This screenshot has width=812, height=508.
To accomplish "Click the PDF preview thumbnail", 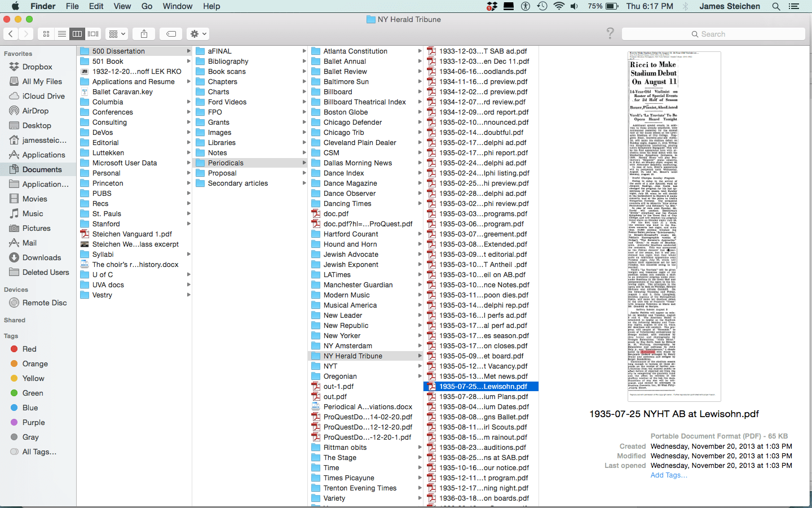I will pos(674,226).
